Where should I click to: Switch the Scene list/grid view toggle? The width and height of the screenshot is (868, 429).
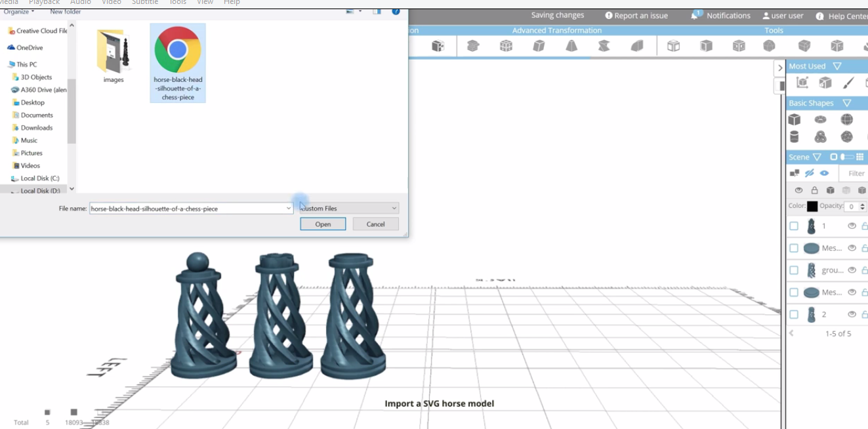click(x=846, y=157)
